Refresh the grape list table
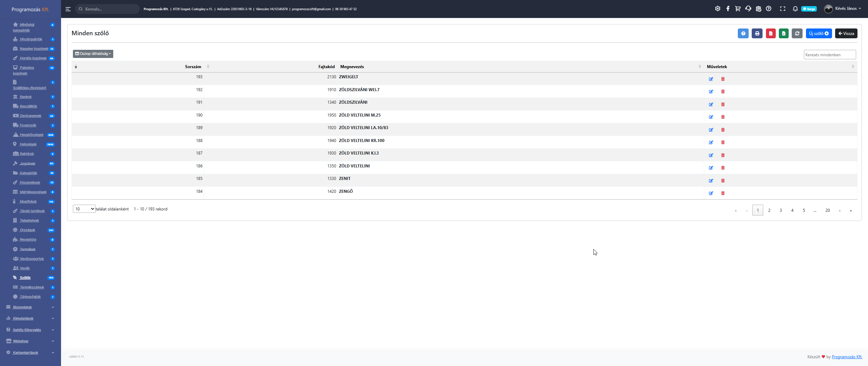The width and height of the screenshot is (868, 366). 797,34
